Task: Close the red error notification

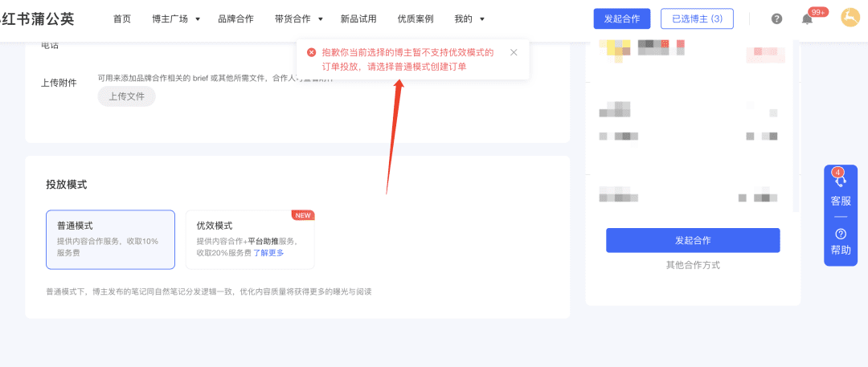Action: tap(514, 52)
